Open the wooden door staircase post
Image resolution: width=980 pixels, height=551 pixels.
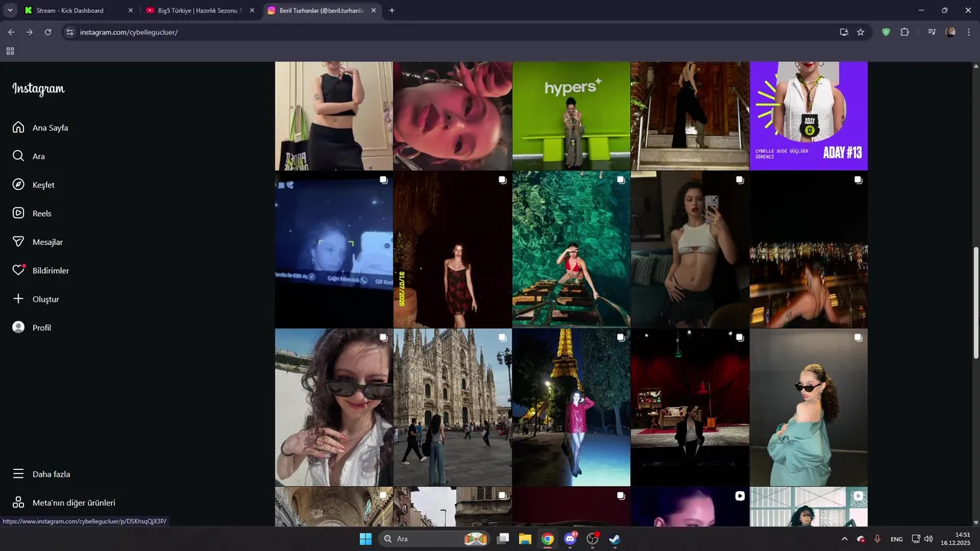[690, 116]
